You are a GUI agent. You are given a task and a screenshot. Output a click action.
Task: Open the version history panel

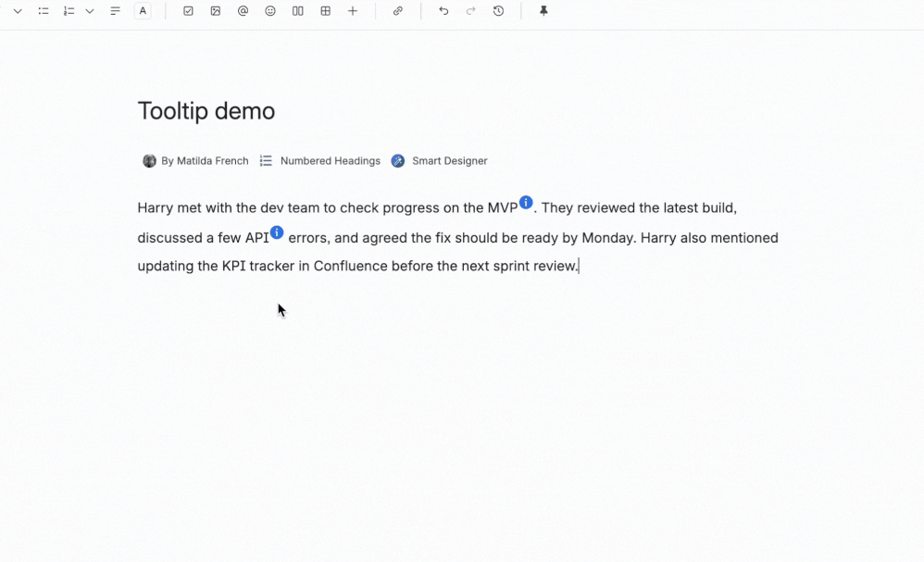[x=498, y=10]
